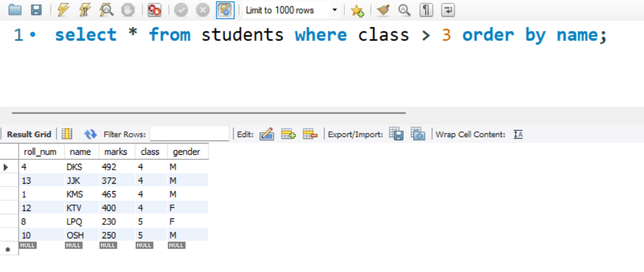The image size is (644, 272).
Task: Insert a new row in the grid
Action: pos(288,134)
